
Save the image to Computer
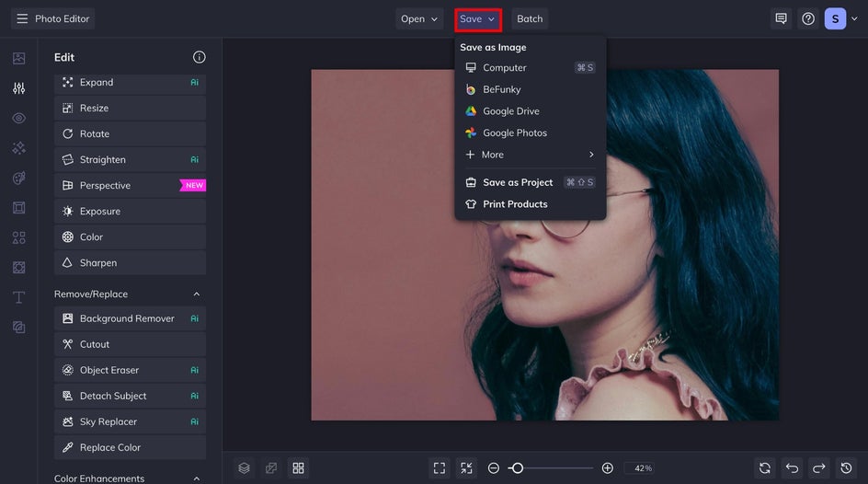pos(530,67)
